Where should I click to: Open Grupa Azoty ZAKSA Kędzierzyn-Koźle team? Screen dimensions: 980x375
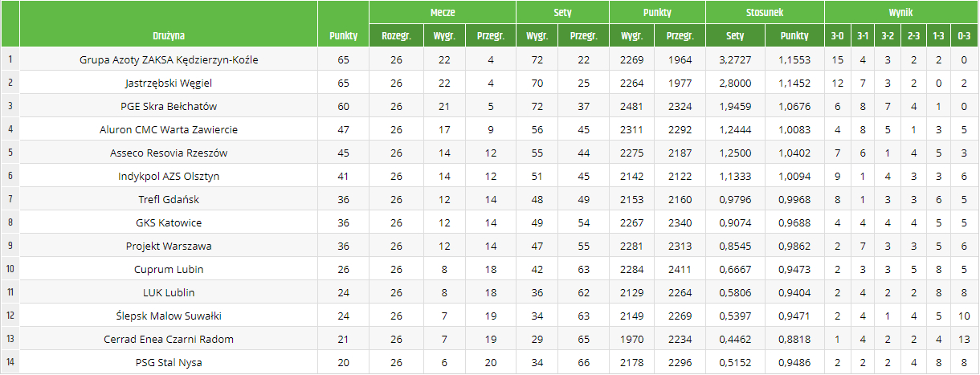[169, 60]
